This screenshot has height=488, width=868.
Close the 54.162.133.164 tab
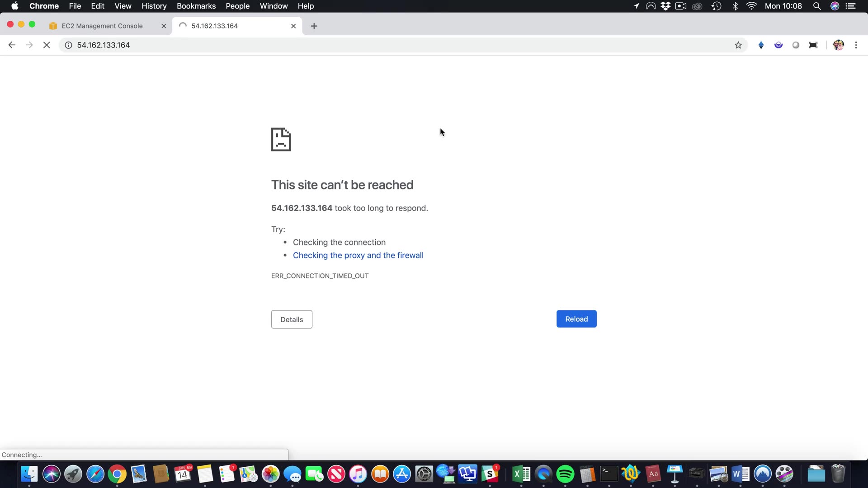click(293, 26)
